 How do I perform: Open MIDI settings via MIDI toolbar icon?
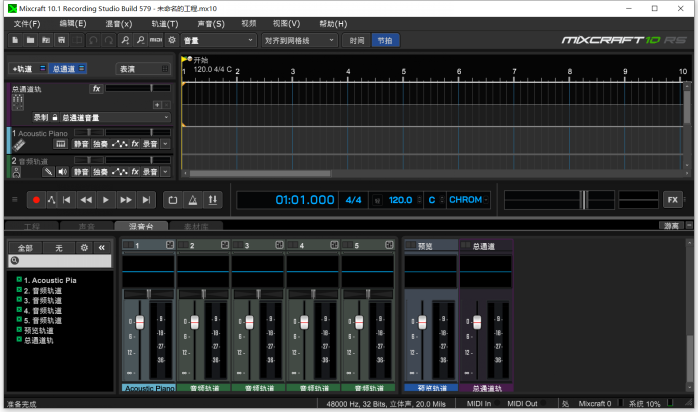coord(156,40)
